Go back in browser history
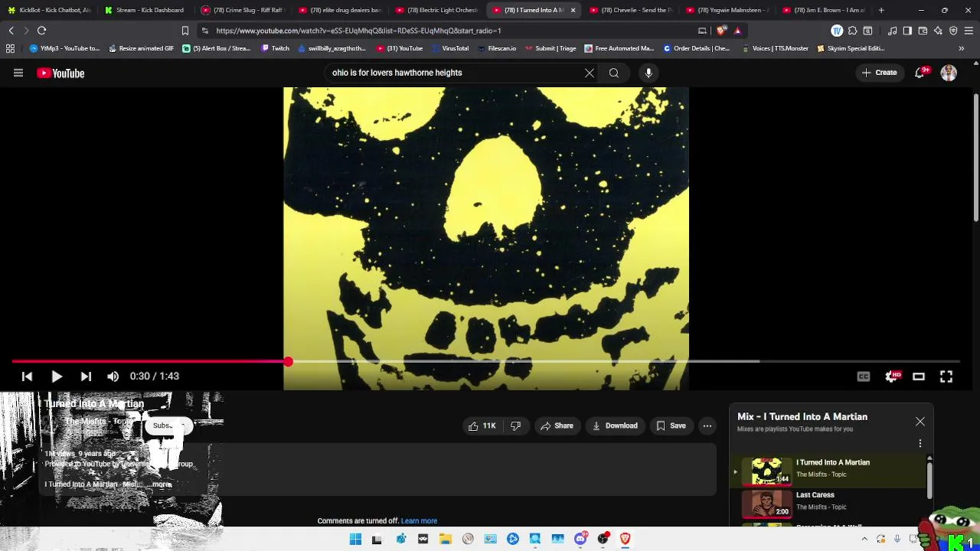 coord(11,31)
